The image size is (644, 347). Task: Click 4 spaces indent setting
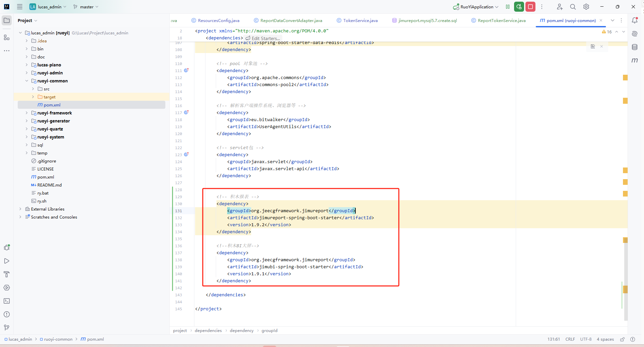605,339
